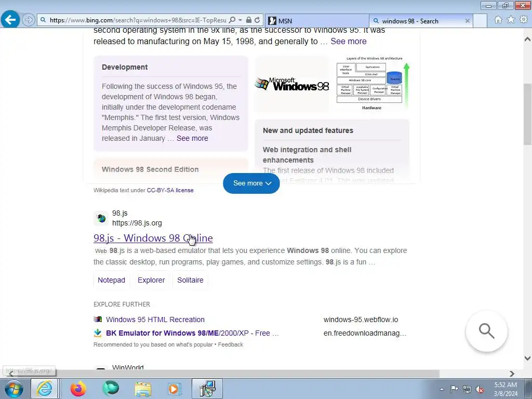Image resolution: width=532 pixels, height=399 pixels.
Task: Click the en.freedownloadmanag... domain text
Action: point(365,333)
